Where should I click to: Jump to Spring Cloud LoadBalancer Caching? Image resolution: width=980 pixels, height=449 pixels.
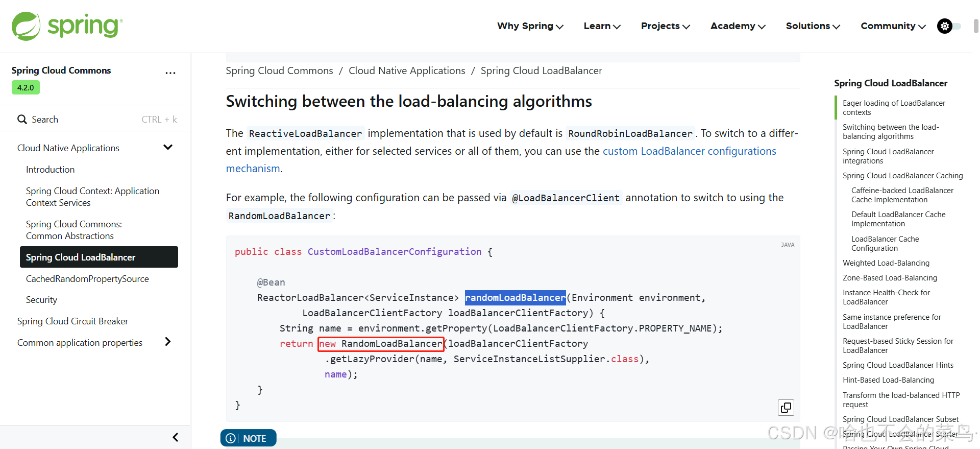[x=902, y=176]
